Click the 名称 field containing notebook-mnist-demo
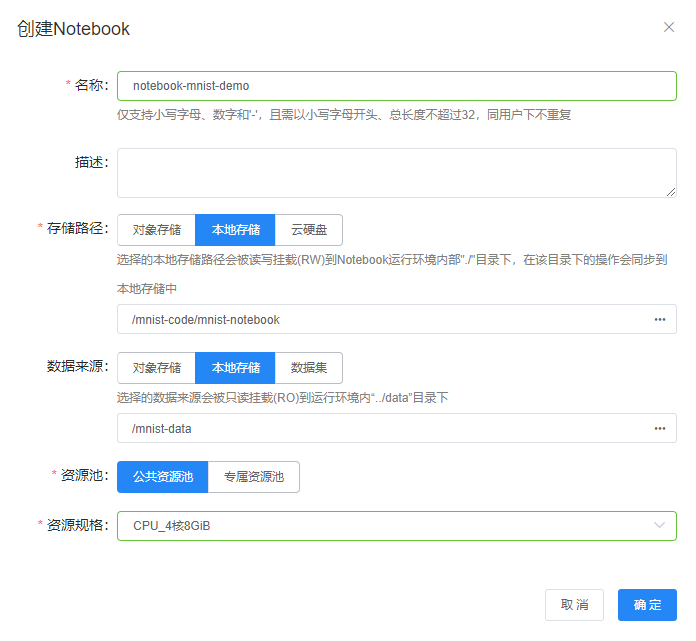The image size is (696, 641). (x=396, y=86)
